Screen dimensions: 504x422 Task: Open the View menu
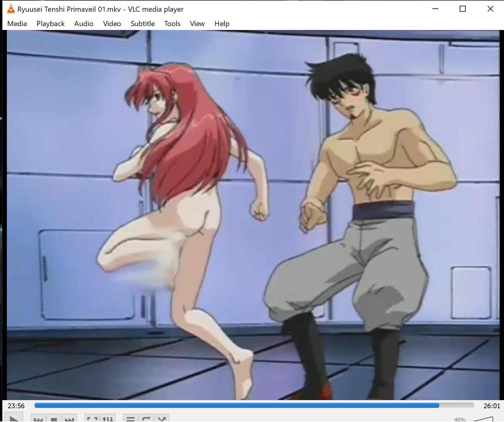coord(197,24)
